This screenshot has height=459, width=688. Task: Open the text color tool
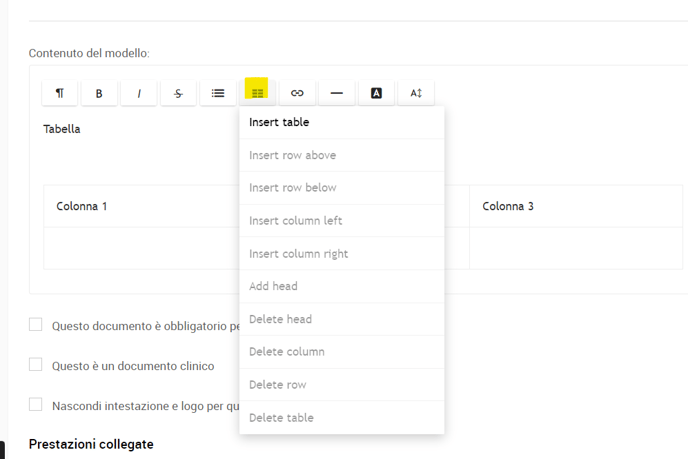[x=376, y=93]
